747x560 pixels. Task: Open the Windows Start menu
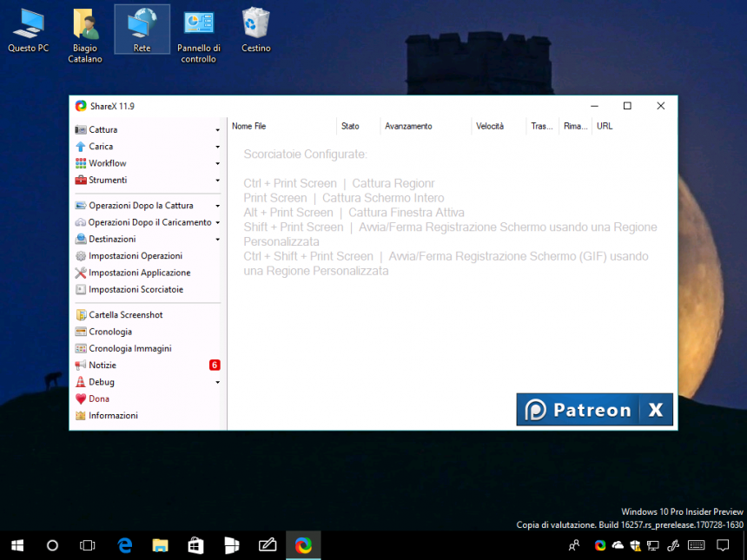[x=17, y=545]
